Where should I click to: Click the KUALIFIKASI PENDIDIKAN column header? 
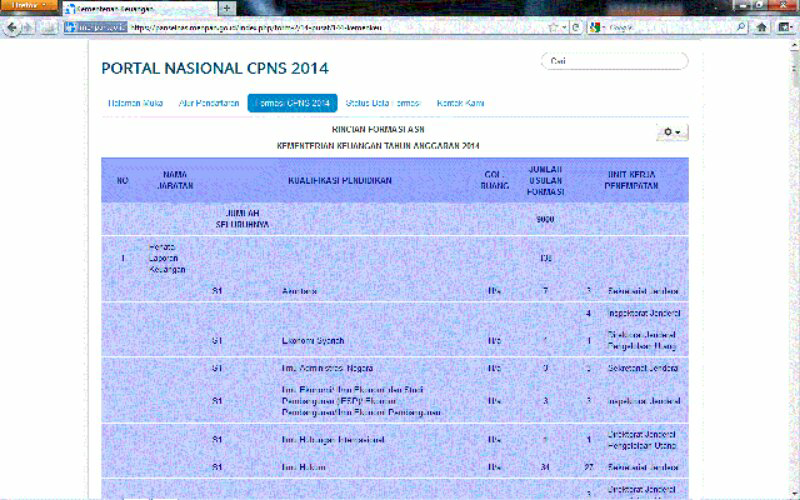point(340,181)
